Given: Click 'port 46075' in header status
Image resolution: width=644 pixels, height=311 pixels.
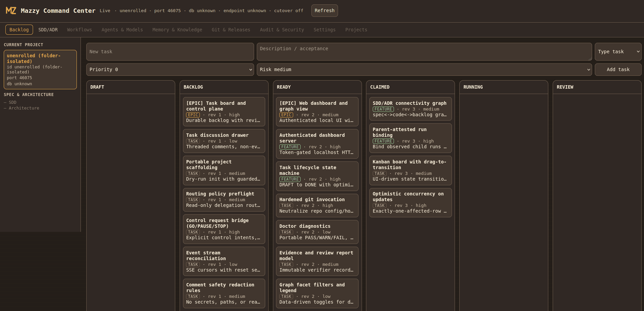Looking at the screenshot, I should 167,11.
